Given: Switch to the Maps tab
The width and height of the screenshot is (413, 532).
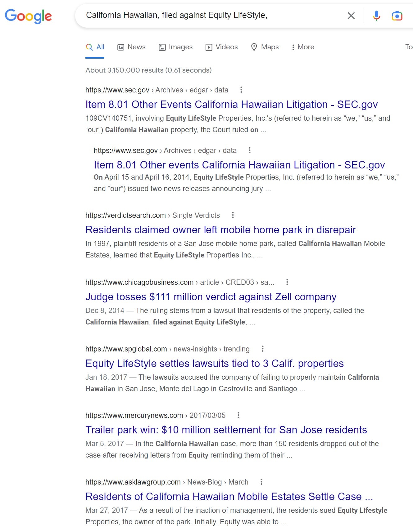Looking at the screenshot, I should click(265, 47).
